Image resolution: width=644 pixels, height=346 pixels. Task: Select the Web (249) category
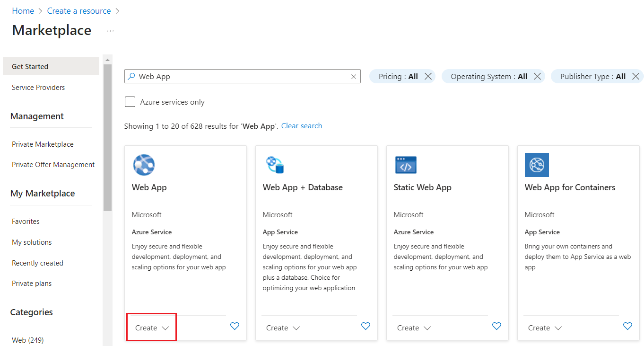coord(28,340)
